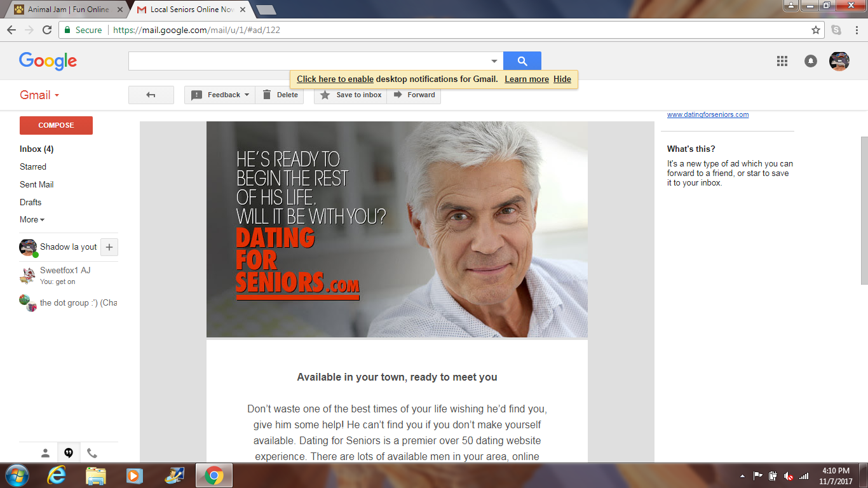Launch Internet Explorer from taskbar

(x=57, y=475)
